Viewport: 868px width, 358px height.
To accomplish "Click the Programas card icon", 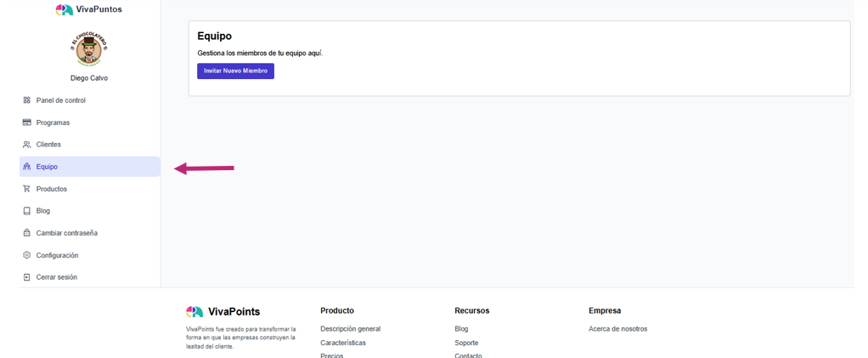I will pyautogui.click(x=26, y=122).
